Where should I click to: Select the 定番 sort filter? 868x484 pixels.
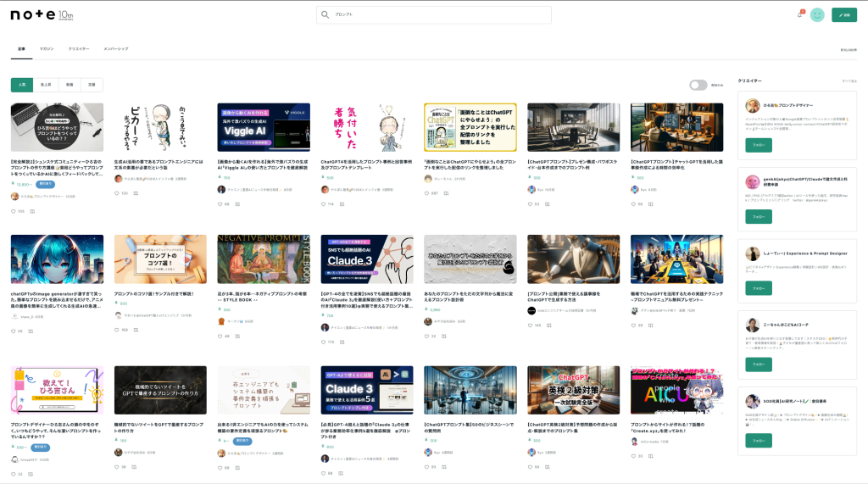93,85
